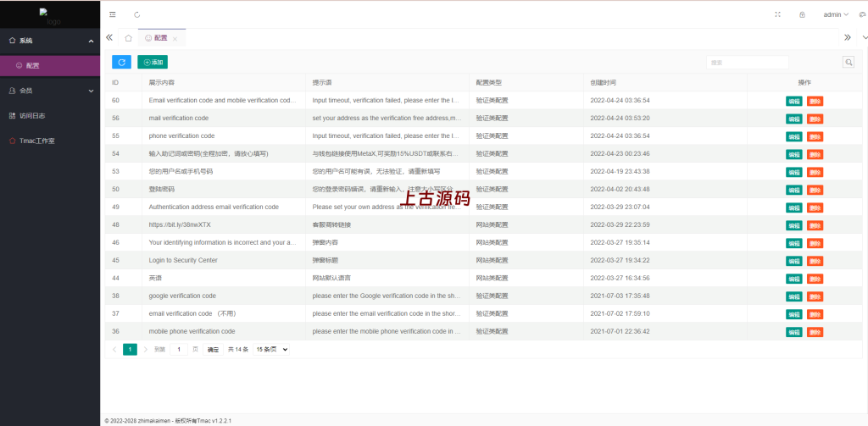Screen dimensions: 868x426
Task: Click 编辑 for row ID 50
Action: pos(793,190)
